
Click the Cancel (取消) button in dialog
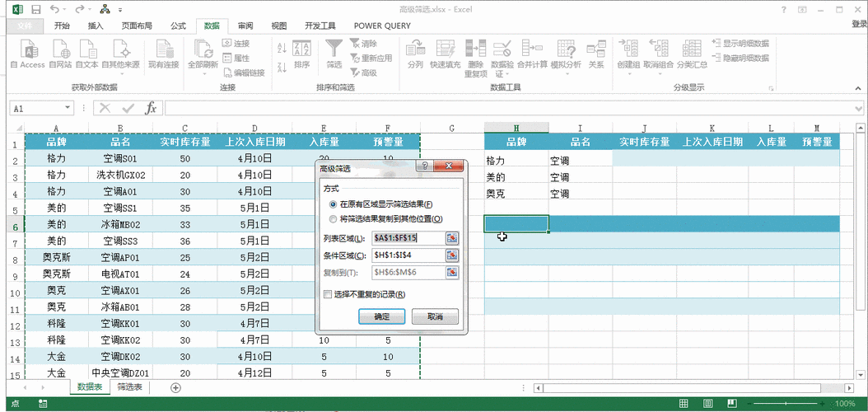point(435,316)
